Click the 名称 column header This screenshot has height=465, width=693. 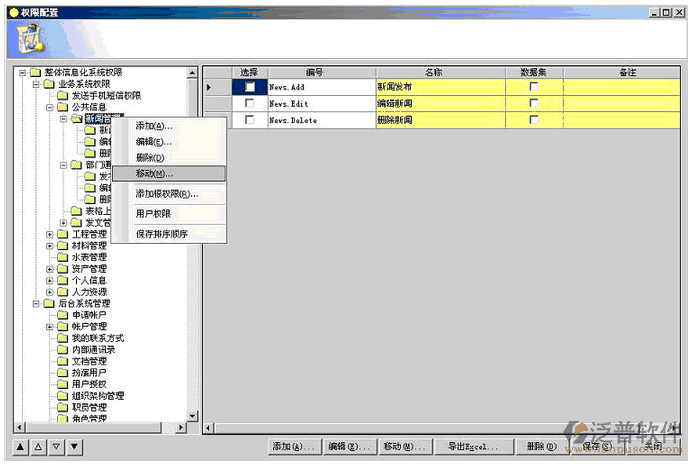tap(441, 72)
